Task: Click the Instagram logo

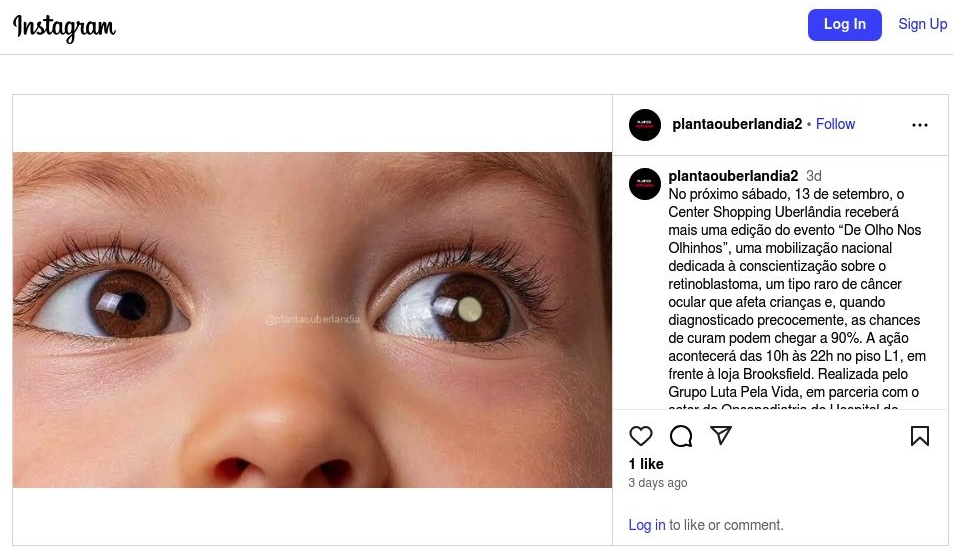Action: click(65, 27)
